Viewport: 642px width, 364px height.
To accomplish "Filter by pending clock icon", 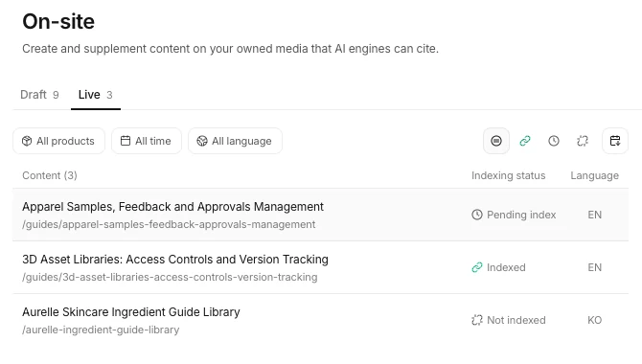I will pos(554,141).
